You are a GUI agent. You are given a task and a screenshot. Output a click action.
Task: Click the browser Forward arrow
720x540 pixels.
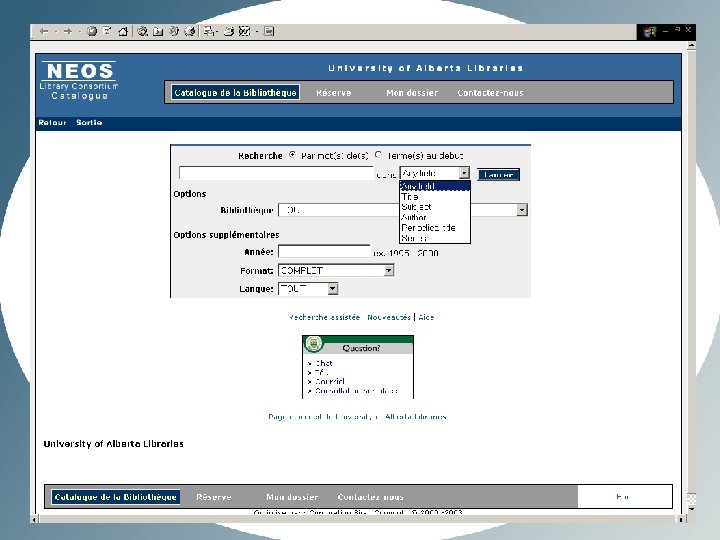68,31
